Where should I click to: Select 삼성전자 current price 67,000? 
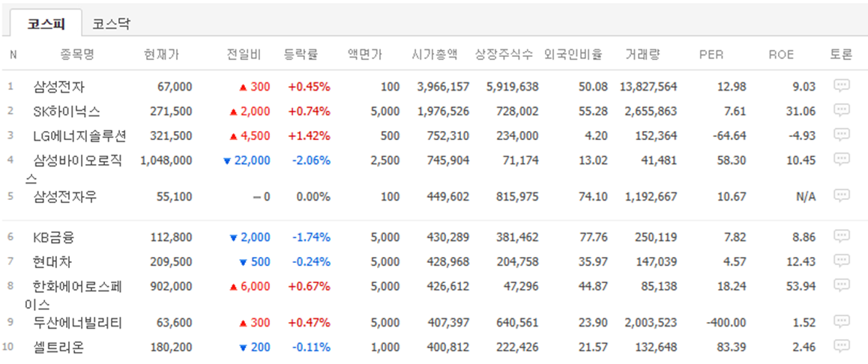click(175, 87)
